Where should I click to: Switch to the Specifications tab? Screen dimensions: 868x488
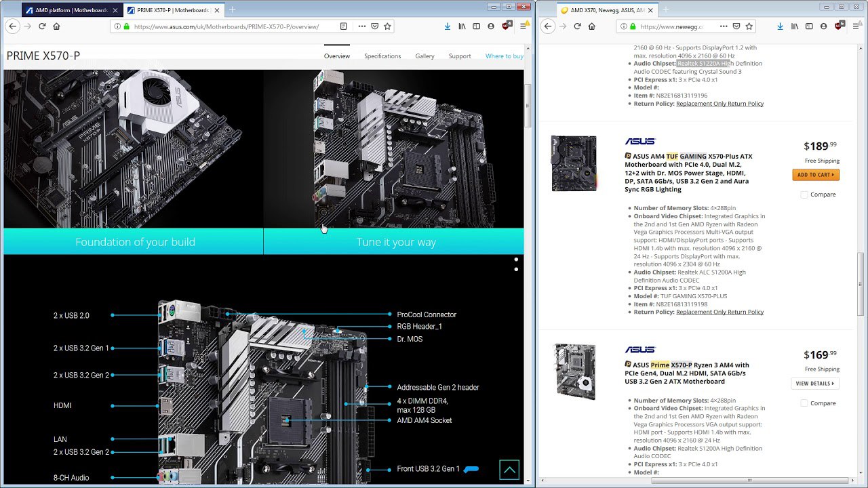point(382,56)
